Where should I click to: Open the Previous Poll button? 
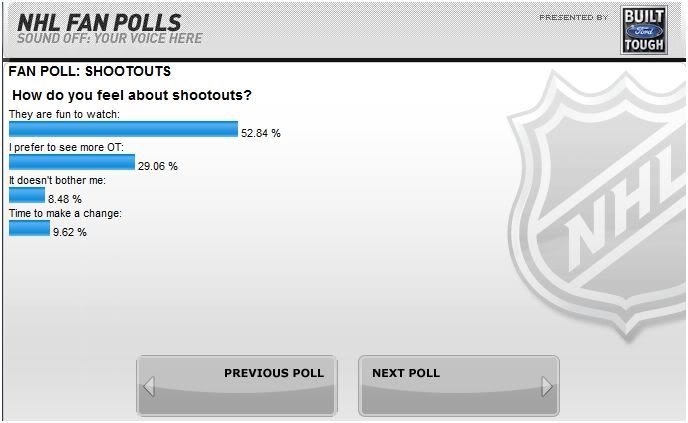coord(237,386)
